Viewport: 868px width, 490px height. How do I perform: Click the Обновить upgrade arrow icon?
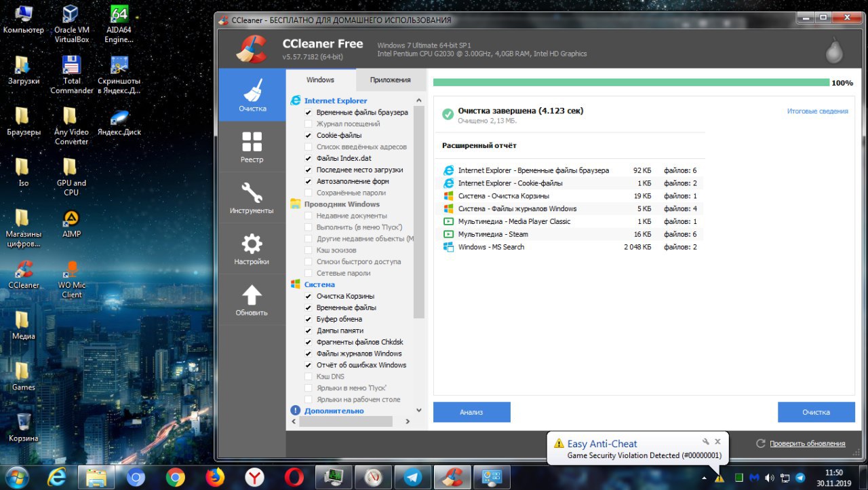pos(252,295)
